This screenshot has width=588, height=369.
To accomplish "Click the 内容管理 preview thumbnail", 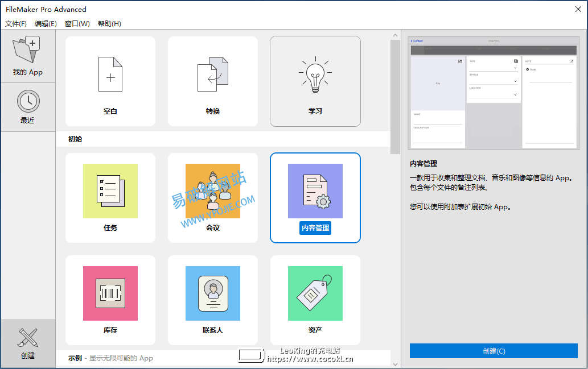I will click(494, 93).
